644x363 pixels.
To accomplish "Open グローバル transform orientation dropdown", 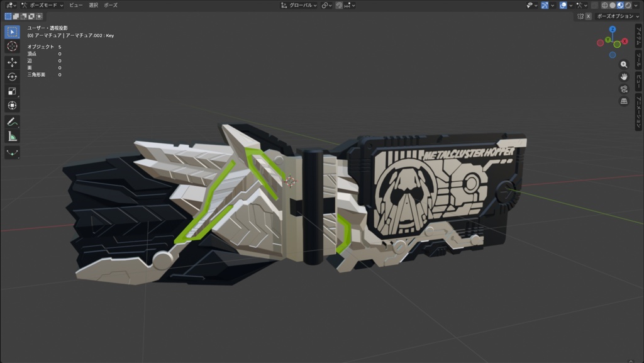I will (299, 5).
